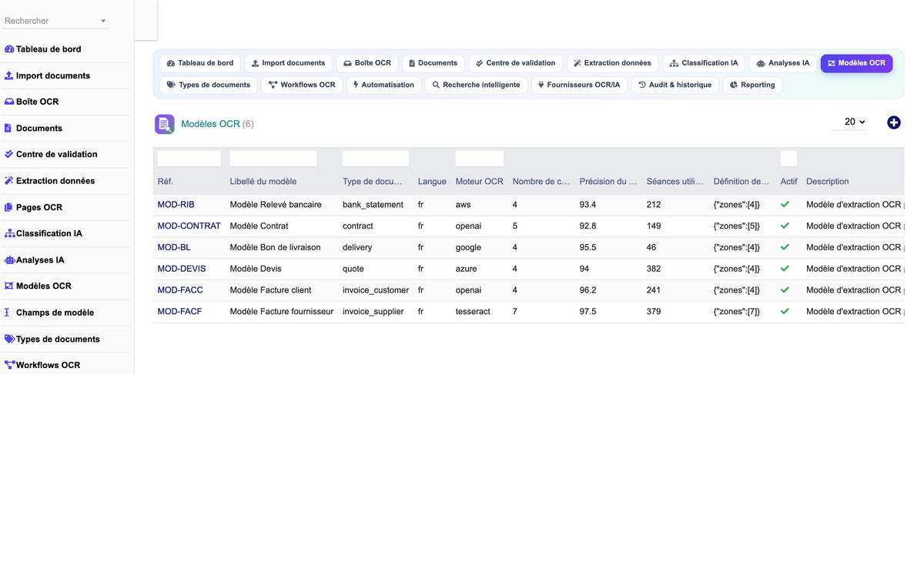Click the green active checkmark for MOD-BL
Viewport: 924px width, 572px height.
tap(785, 247)
